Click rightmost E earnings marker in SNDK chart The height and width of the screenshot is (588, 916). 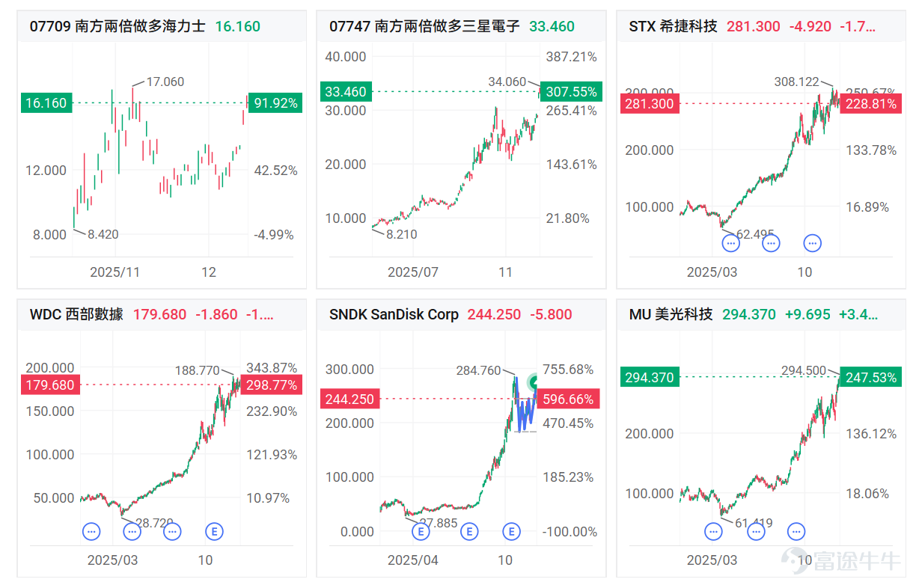[x=512, y=531]
